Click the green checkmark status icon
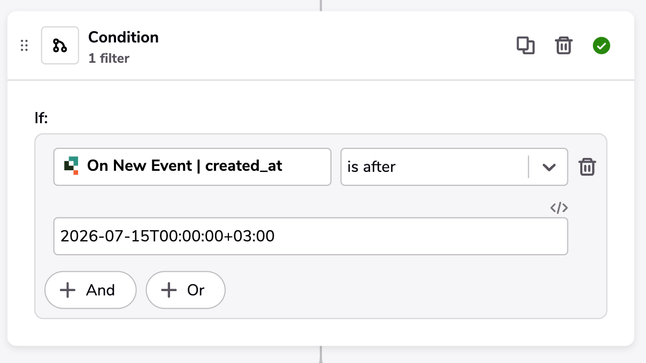This screenshot has height=363, width=646. point(601,45)
